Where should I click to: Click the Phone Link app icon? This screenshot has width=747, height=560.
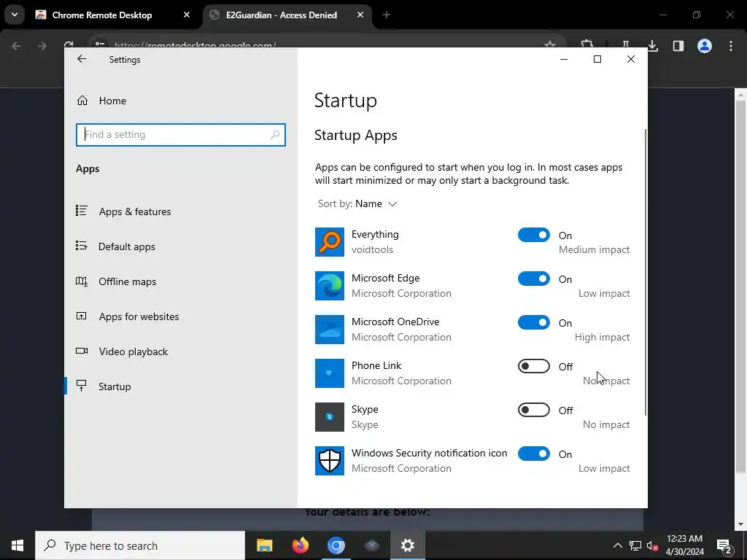click(x=330, y=373)
